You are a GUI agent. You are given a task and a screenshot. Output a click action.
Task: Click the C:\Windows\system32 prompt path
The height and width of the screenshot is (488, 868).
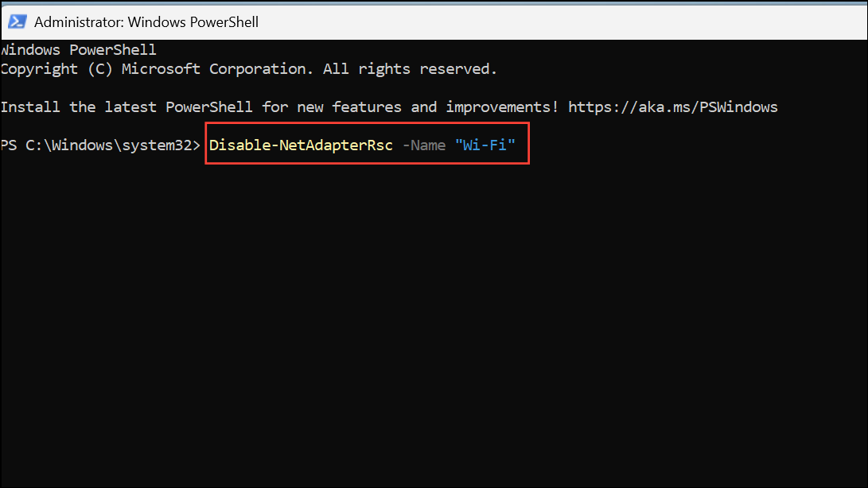(x=108, y=145)
